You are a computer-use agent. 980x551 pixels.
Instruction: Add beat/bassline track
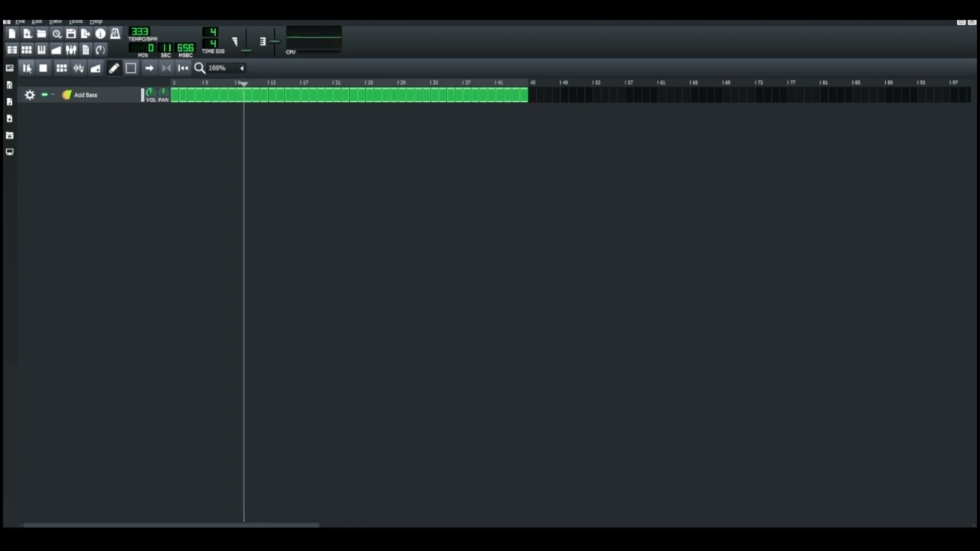pos(61,68)
